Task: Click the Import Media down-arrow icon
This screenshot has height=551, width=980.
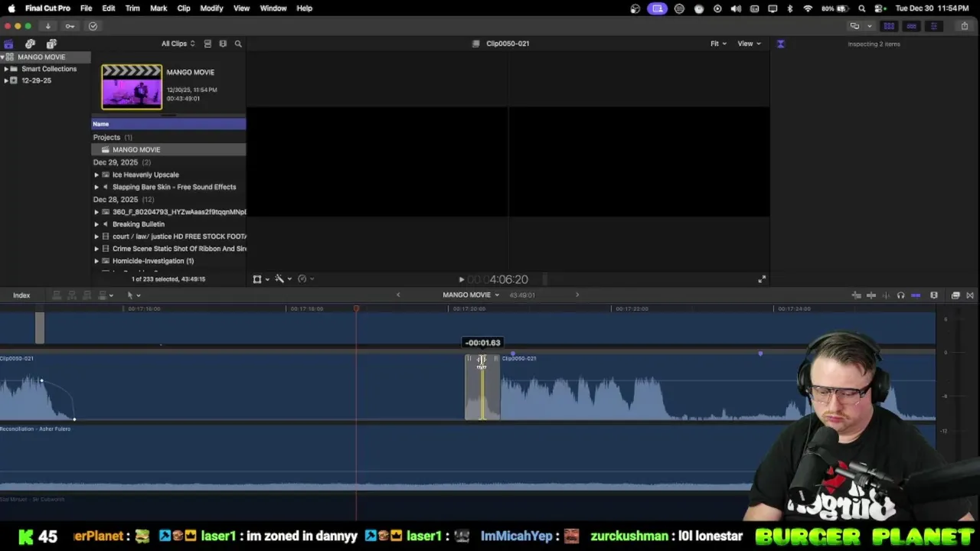Action: (x=47, y=26)
